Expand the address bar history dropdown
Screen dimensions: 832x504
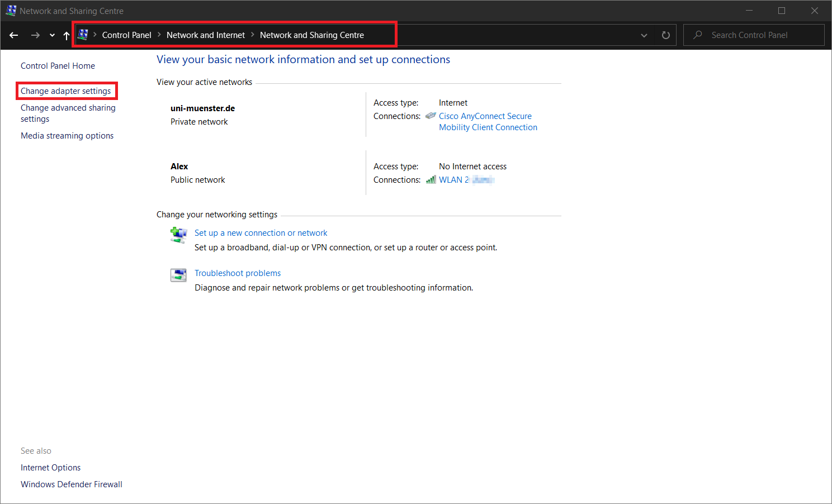(x=644, y=35)
